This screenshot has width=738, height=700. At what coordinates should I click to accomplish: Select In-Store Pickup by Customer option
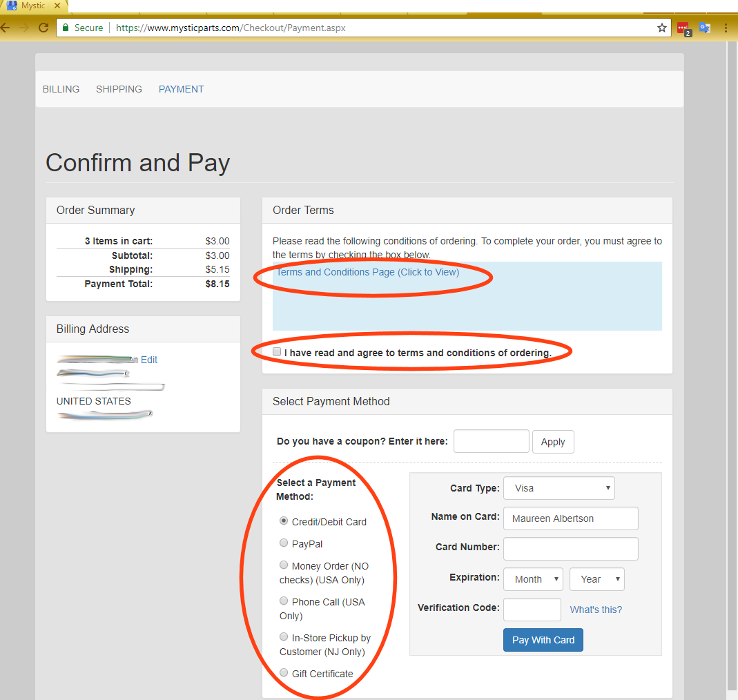point(284,637)
